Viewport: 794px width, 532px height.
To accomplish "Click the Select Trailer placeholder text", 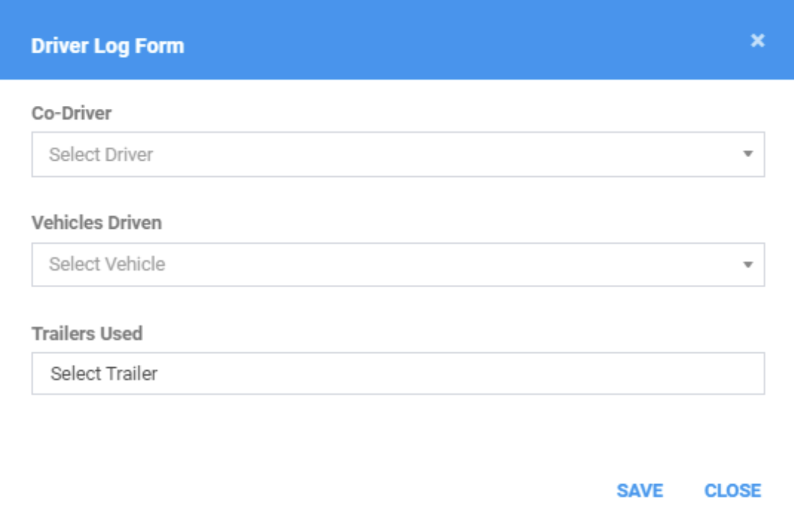I will point(104,374).
